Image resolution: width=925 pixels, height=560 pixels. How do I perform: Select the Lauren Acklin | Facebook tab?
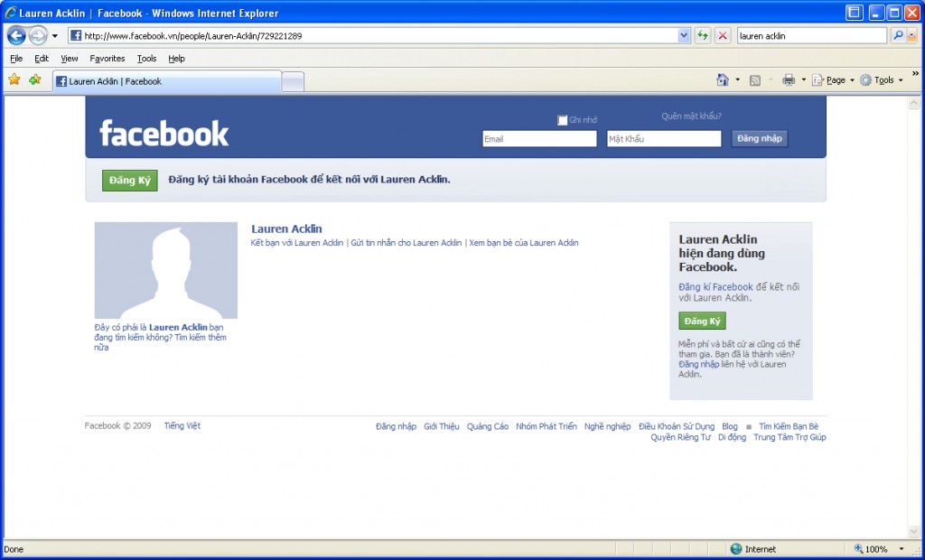click(167, 81)
